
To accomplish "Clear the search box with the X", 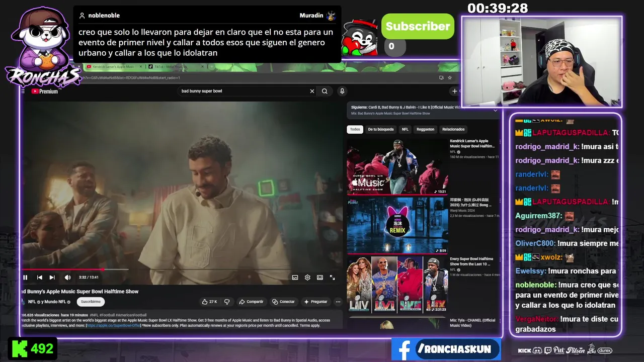I will click(312, 91).
